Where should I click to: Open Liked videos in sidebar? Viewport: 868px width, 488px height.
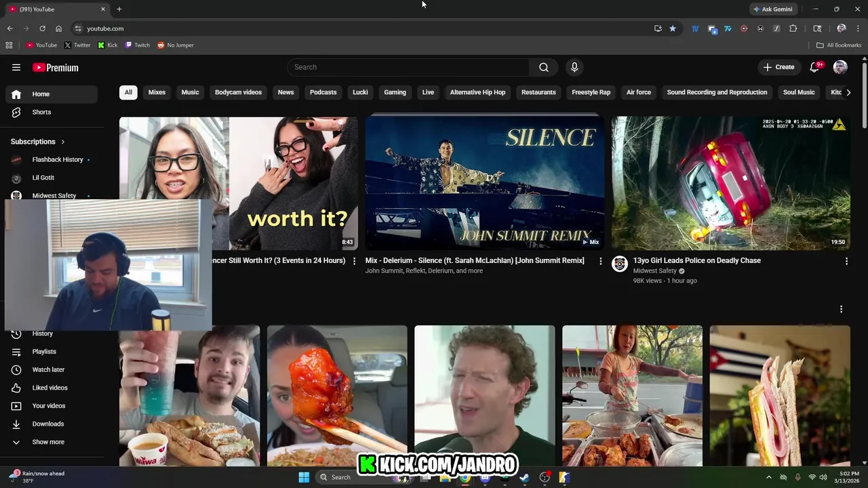[52, 388]
